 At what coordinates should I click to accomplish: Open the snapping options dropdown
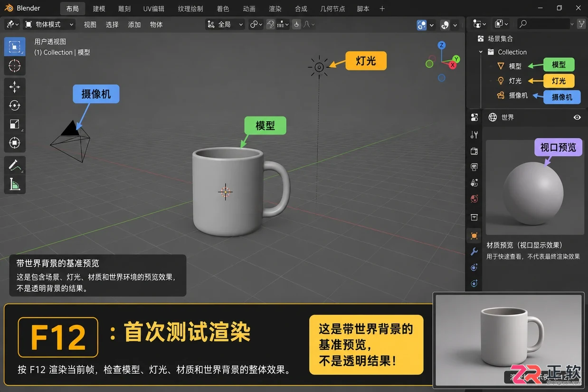(283, 24)
